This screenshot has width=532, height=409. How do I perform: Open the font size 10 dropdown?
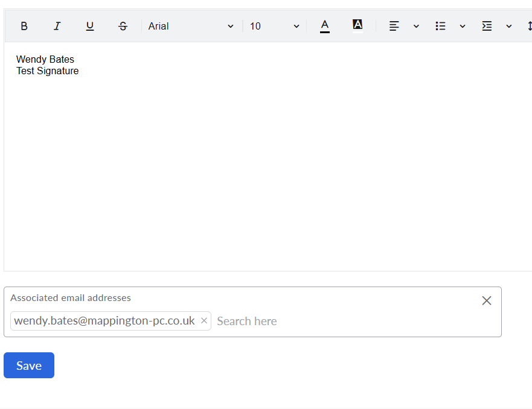click(x=275, y=26)
